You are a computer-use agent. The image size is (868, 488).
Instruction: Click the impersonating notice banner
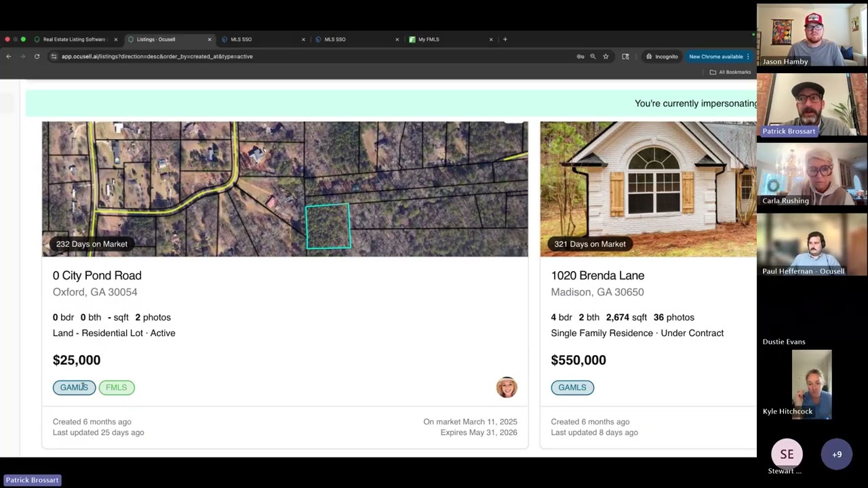pos(391,103)
